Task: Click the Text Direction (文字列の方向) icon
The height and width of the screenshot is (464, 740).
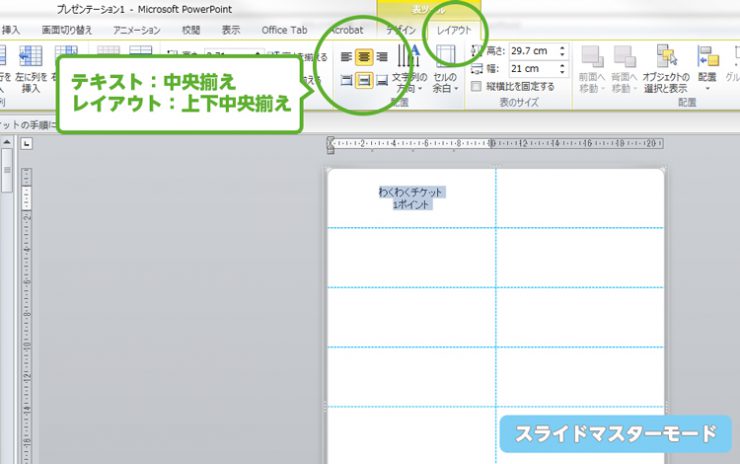Action: (409, 57)
